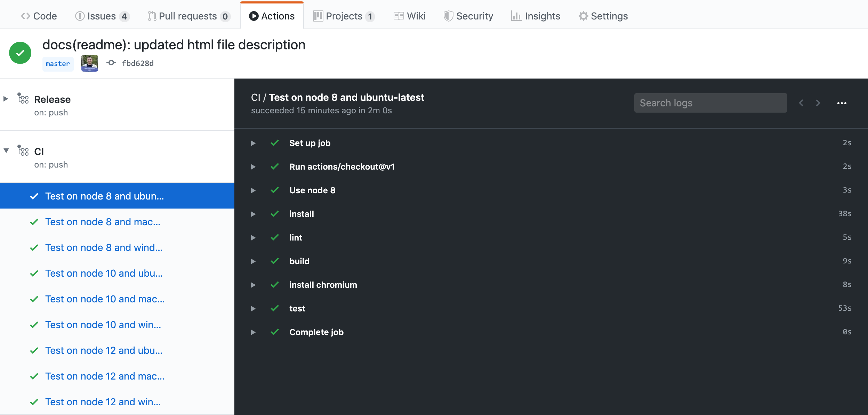Viewport: 868px width, 415px height.
Task: Open Test on node 12 and ubuntu job
Action: point(104,350)
